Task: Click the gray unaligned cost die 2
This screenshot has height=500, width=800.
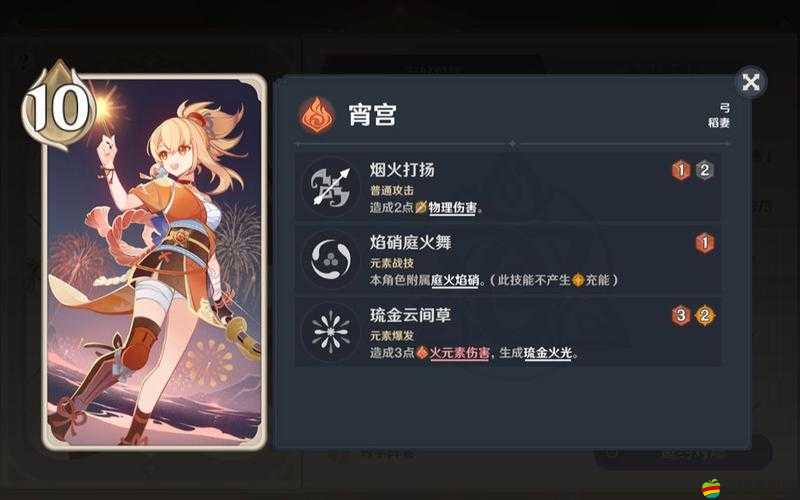Action: coord(705,170)
